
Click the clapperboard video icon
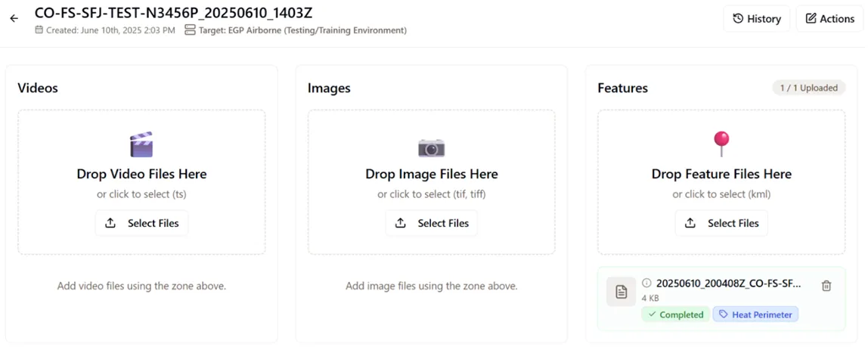141,144
